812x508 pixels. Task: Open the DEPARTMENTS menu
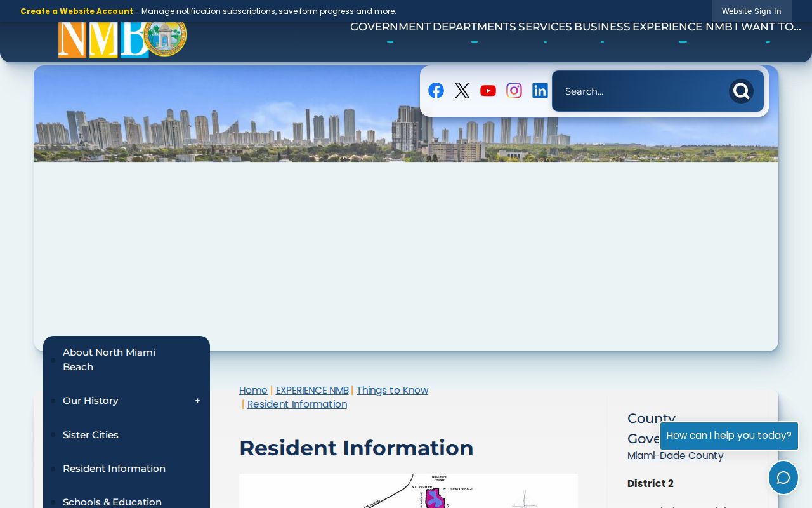[x=475, y=27]
